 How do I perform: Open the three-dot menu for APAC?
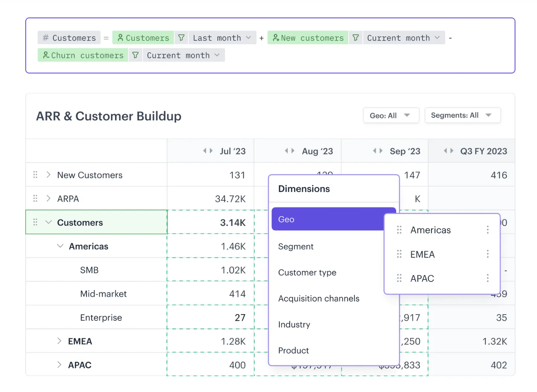pyautogui.click(x=488, y=278)
